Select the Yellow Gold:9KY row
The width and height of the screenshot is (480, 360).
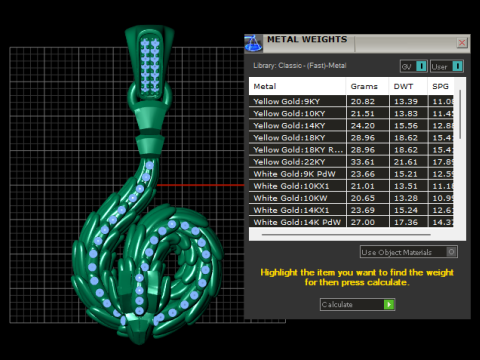[351, 101]
